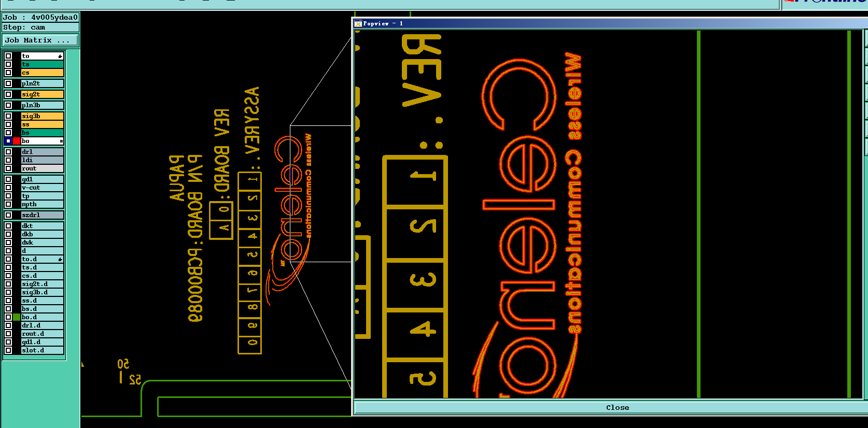Toggle the sig2t layer checkbox
Viewport: 868px width, 428px height.
coord(8,94)
